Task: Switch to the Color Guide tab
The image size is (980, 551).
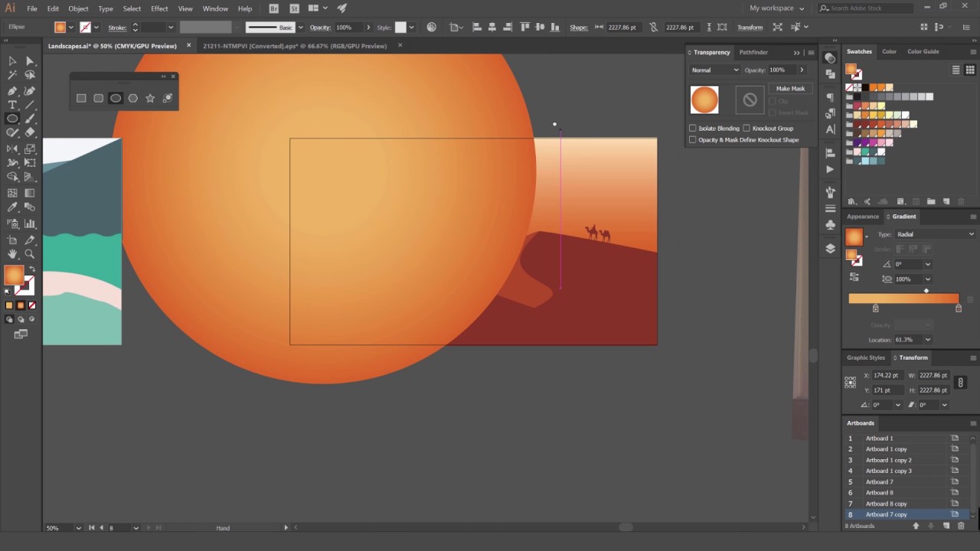Action: pyautogui.click(x=923, y=51)
